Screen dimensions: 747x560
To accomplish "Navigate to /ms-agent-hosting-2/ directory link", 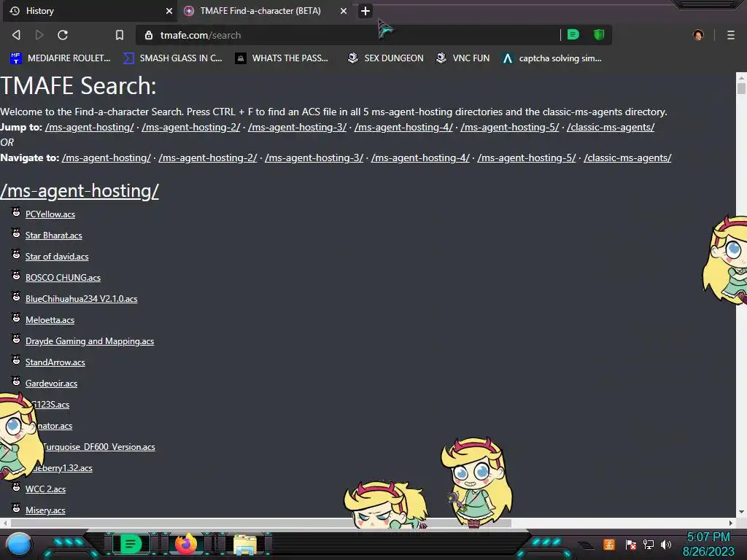I will coord(208,157).
